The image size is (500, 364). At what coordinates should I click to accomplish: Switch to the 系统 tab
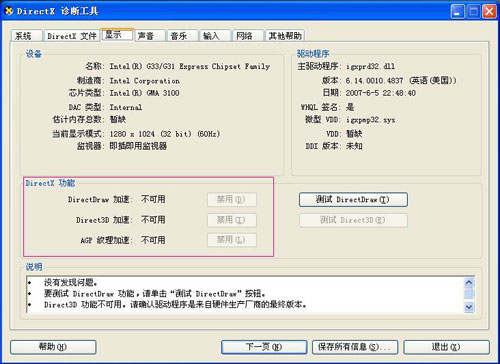tap(26, 36)
